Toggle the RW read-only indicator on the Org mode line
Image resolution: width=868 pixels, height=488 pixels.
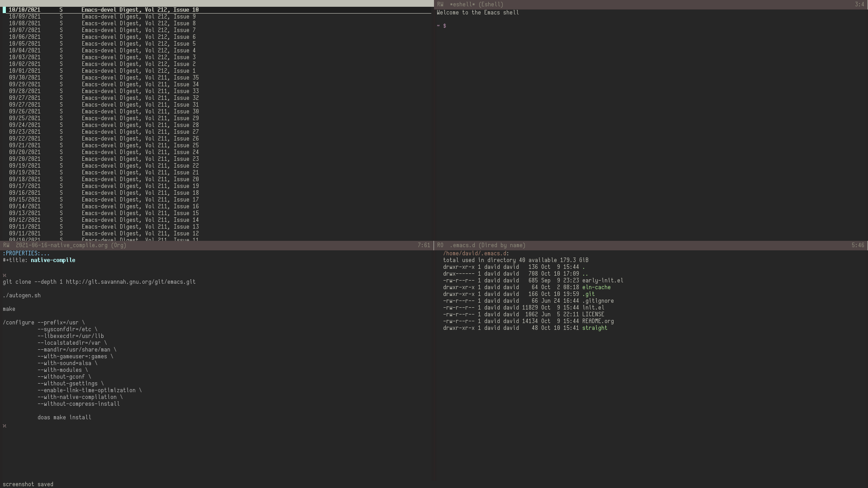point(6,245)
